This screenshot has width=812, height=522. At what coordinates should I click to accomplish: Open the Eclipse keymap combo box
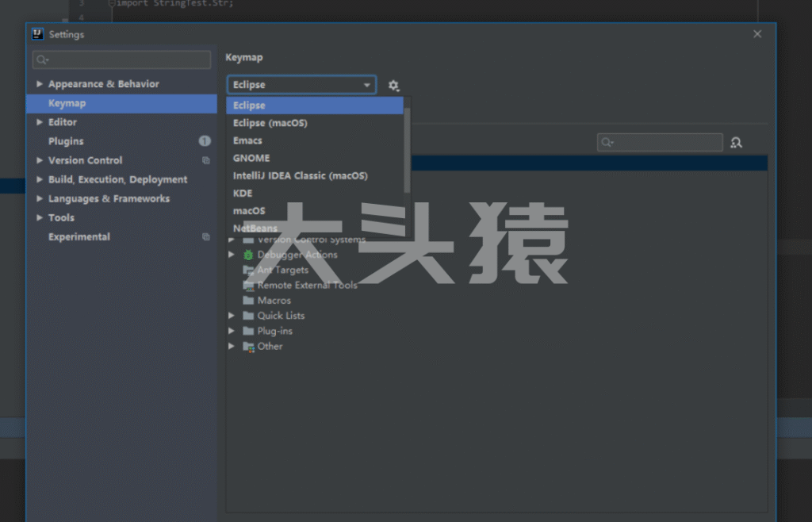point(301,85)
